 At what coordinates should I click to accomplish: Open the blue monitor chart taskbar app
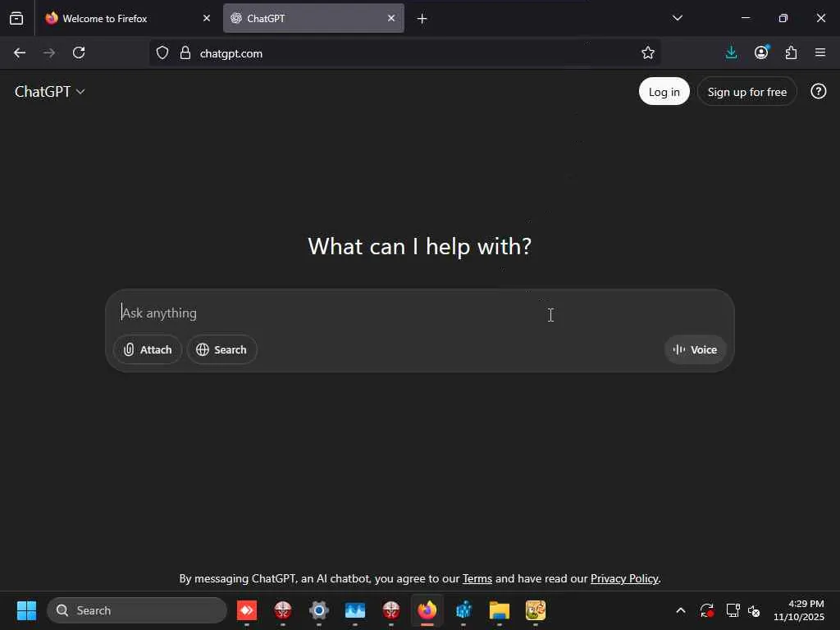(x=354, y=610)
